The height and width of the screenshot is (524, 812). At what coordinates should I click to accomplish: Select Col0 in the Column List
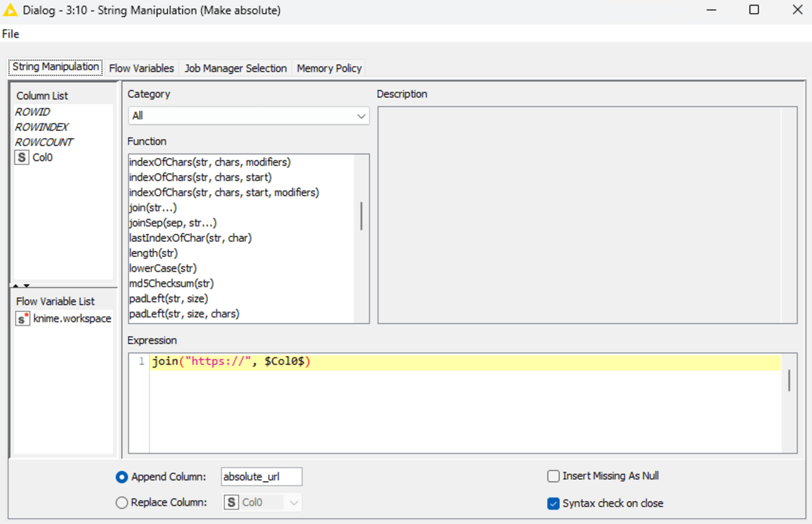point(42,157)
